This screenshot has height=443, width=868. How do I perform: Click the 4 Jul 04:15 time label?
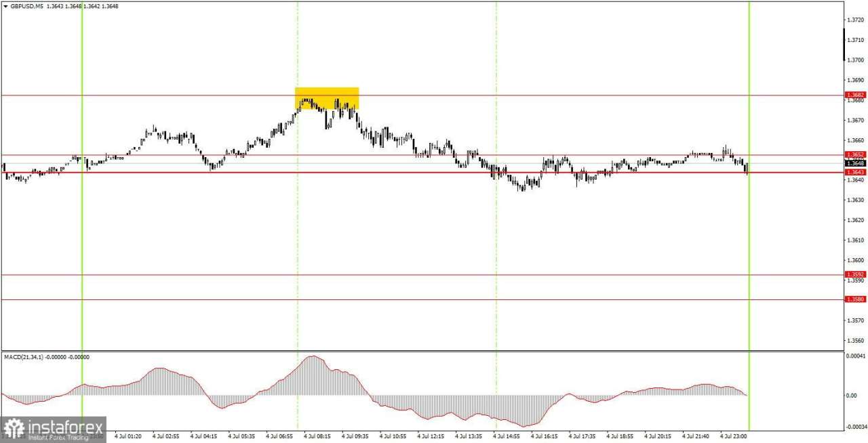coord(203,437)
